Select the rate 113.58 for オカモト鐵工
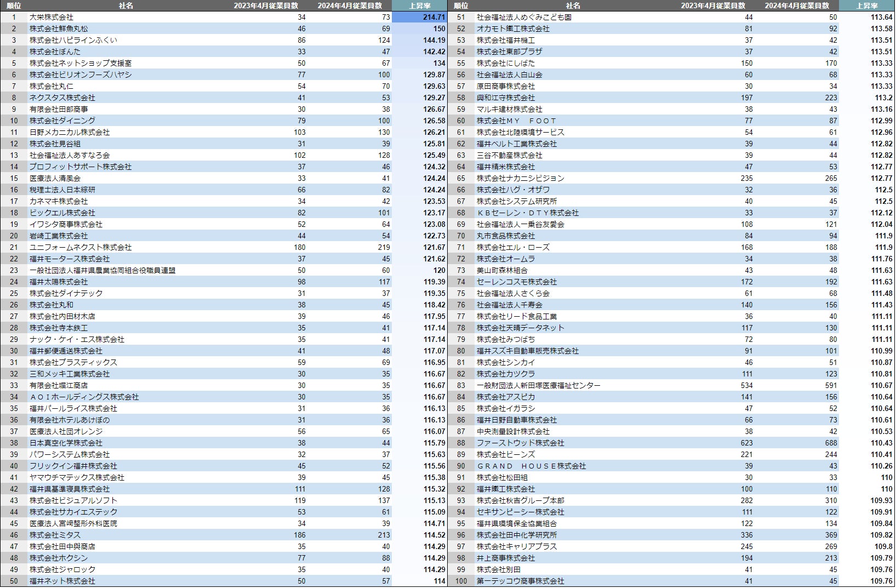896x588 pixels. 881,28
